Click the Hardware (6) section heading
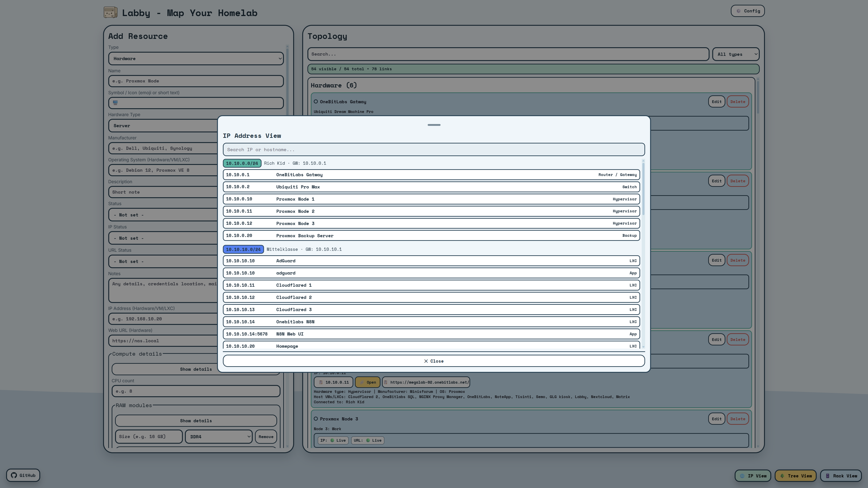Viewport: 868px width, 488px height. pos(334,86)
